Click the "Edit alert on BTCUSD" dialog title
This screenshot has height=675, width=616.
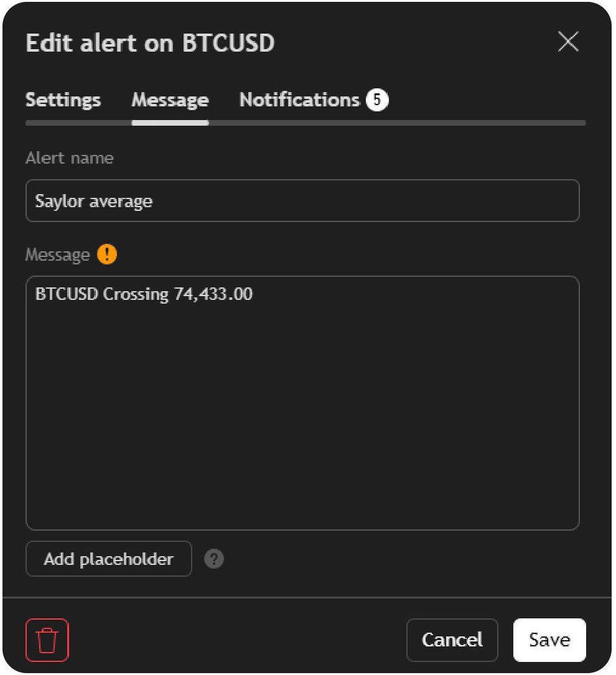click(150, 43)
